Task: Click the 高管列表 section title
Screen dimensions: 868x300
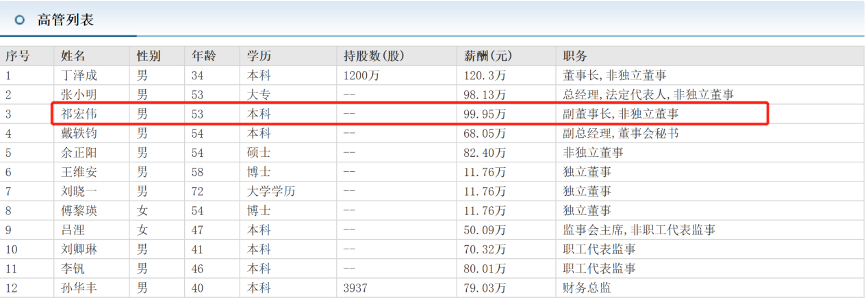Action: pos(65,20)
